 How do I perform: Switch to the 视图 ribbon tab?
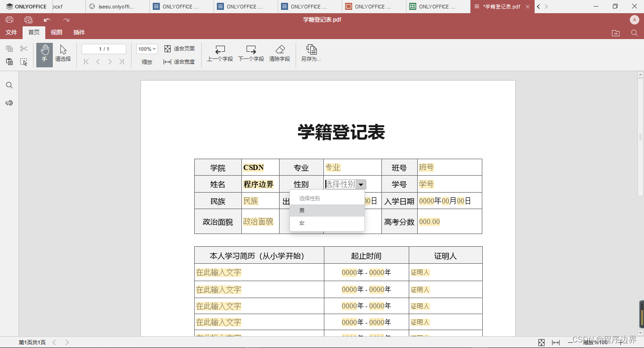tap(56, 32)
